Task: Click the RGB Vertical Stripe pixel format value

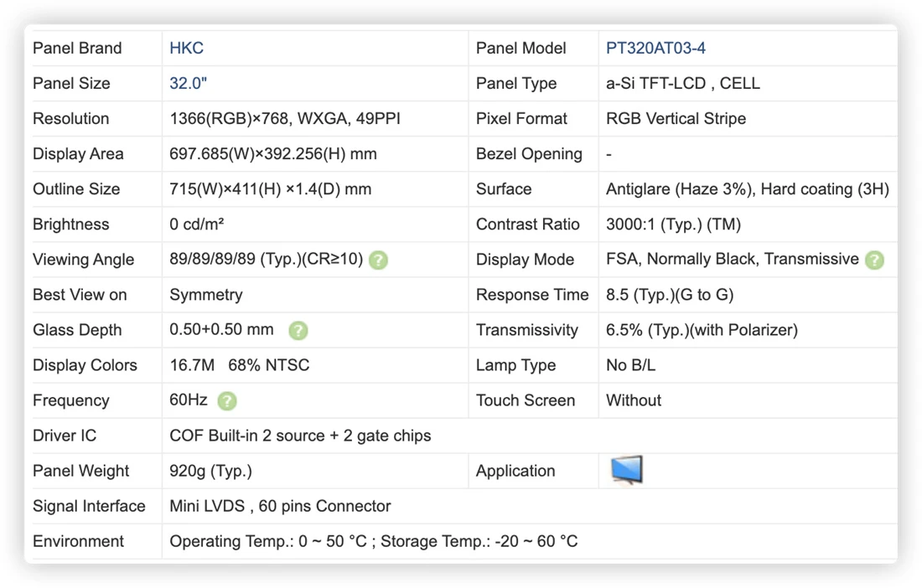Action: [x=676, y=119]
